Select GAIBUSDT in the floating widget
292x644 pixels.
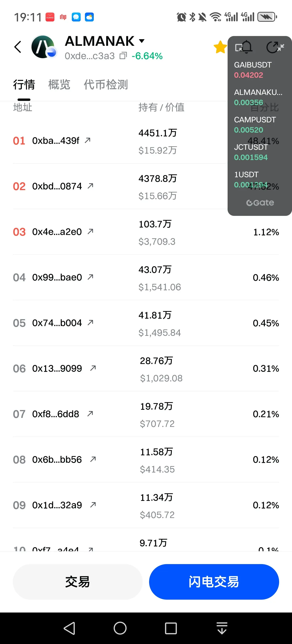[253, 70]
